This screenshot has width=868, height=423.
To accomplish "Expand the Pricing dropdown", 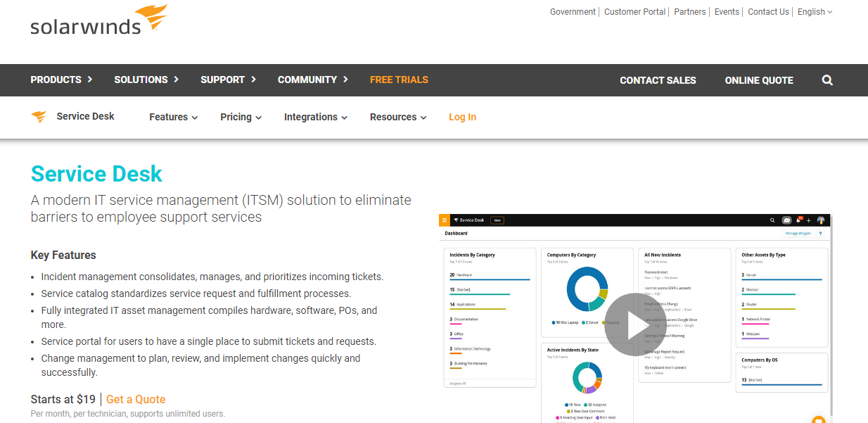I will click(241, 117).
